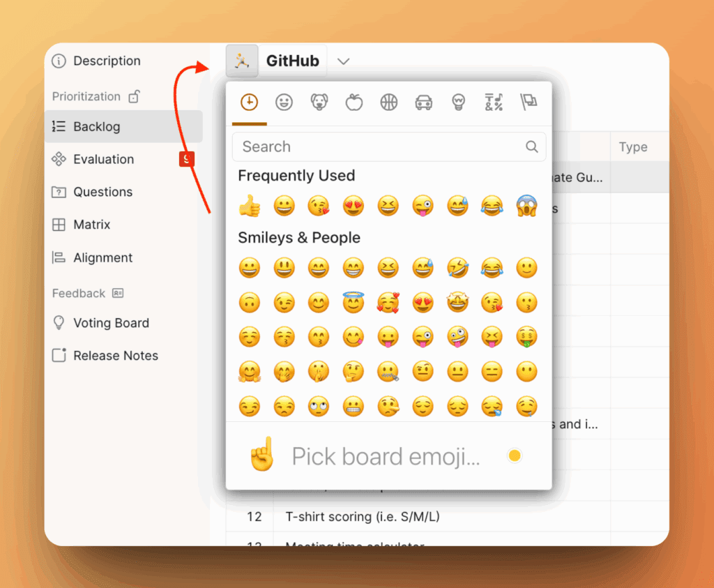Open Release Notes in the sidebar

pos(115,356)
